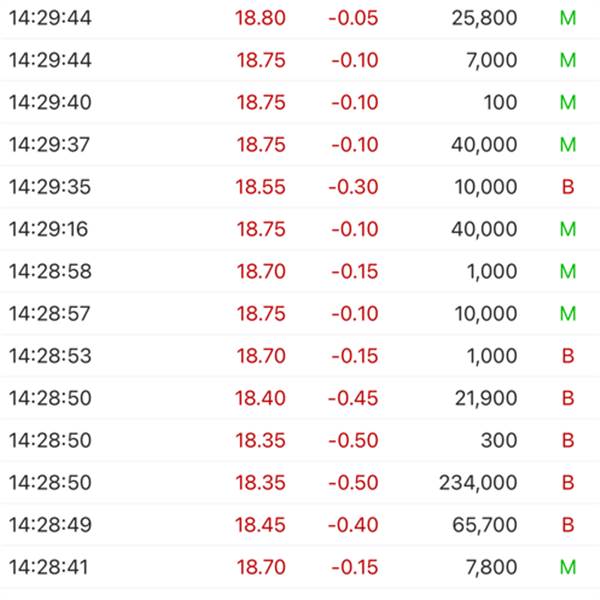Click the M flag on 14:28:57 trade
The height and width of the screenshot is (600, 600).
568,314
